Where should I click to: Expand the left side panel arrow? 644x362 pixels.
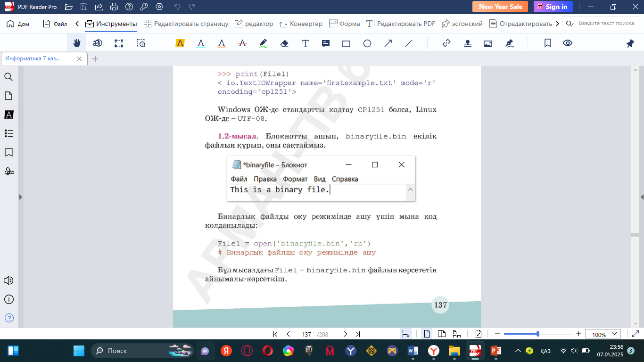20,197
